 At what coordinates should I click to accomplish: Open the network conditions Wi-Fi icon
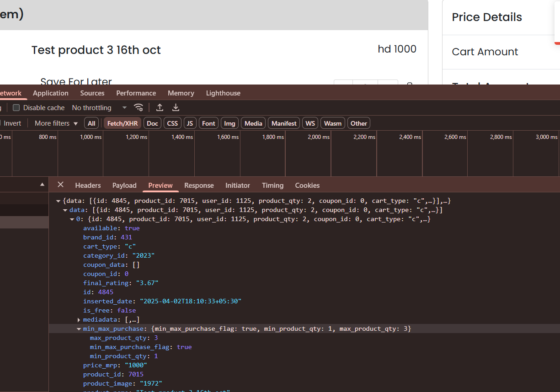[x=138, y=108]
